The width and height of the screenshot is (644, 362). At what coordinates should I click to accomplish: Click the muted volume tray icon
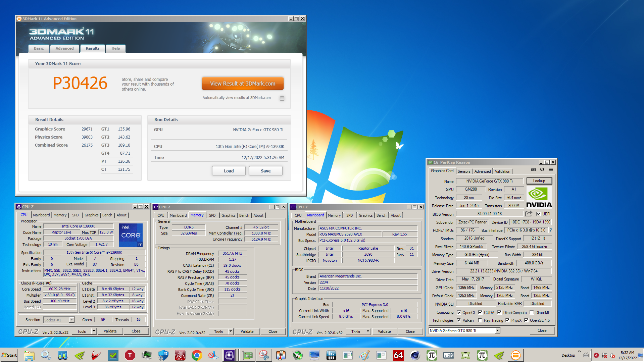coord(612,355)
